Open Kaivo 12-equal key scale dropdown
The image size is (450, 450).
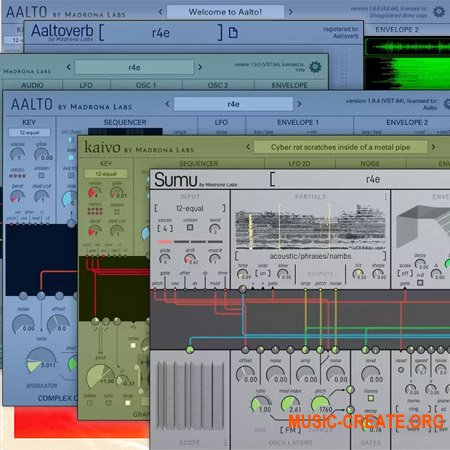tap(106, 174)
